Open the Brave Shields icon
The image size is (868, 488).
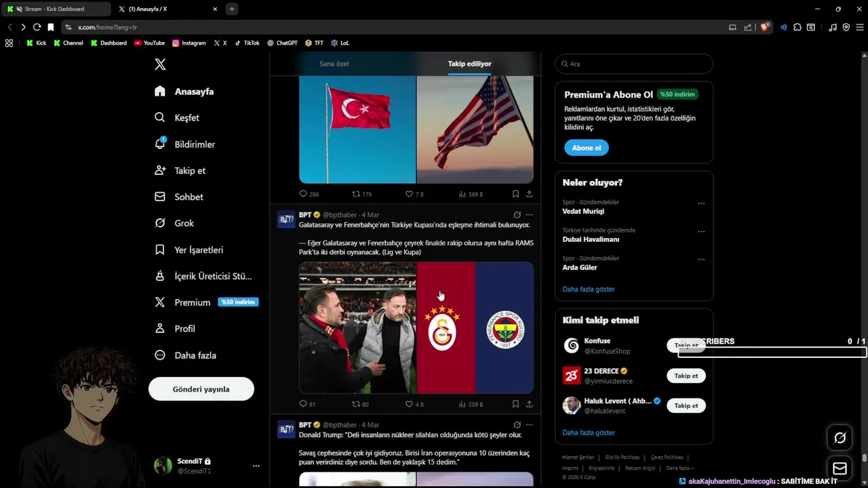[x=765, y=27]
